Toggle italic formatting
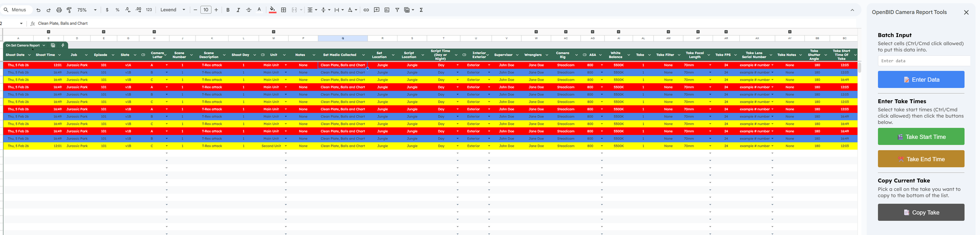 (238, 10)
